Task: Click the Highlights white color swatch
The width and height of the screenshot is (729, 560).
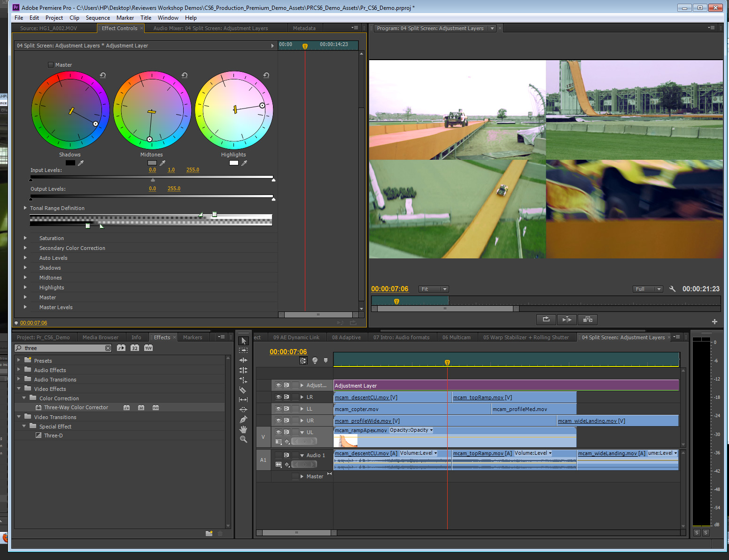Action: [x=233, y=163]
